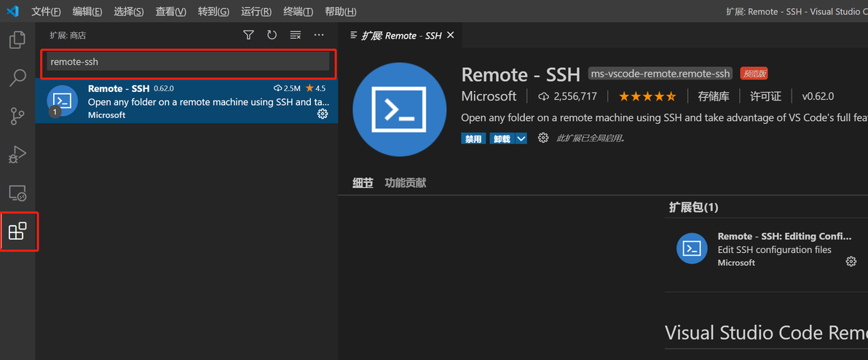
Task: Select the 扩展 Remote - SSH editor tab
Action: point(401,36)
